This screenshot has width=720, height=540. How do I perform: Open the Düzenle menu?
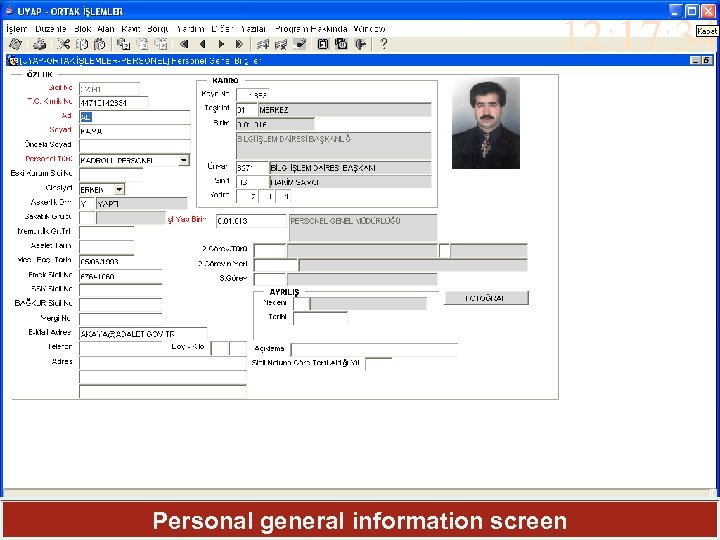point(51,29)
